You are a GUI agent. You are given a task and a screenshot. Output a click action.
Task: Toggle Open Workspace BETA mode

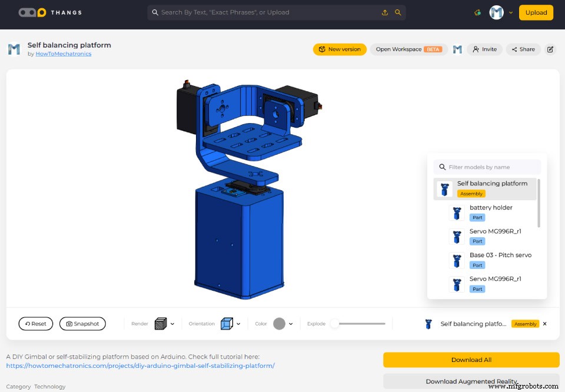(x=408, y=49)
